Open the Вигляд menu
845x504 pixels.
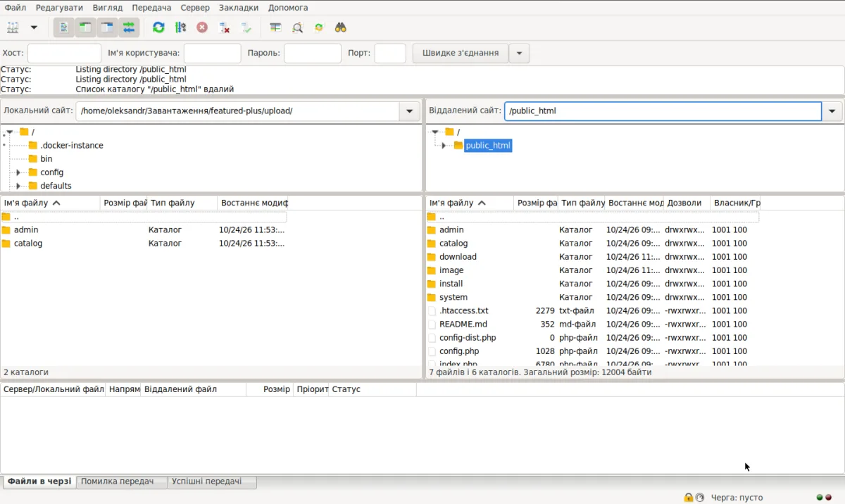pyautogui.click(x=108, y=7)
